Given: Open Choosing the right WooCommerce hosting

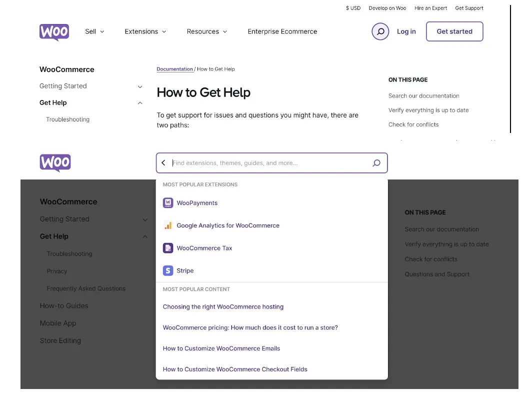Looking at the screenshot, I should pos(223,306).
